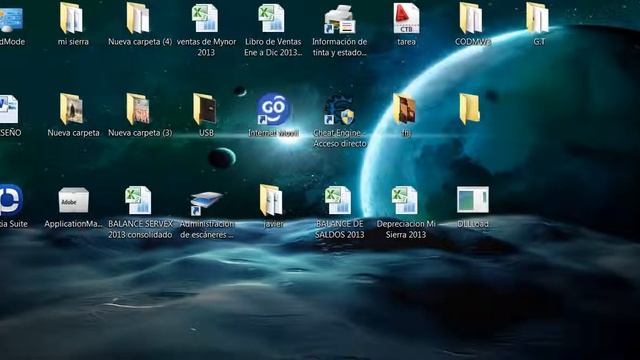Select 'ventas de Mynor 2013' Excel file

(x=205, y=18)
